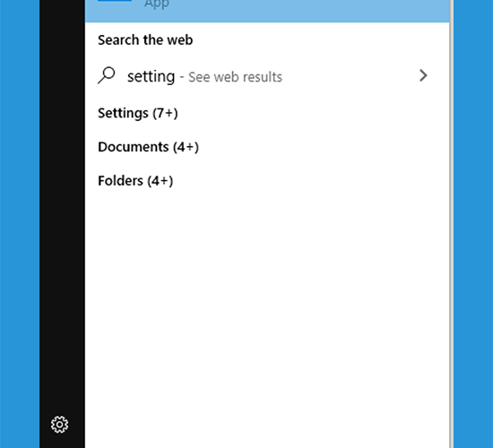The height and width of the screenshot is (448, 493).
Task: Open Settings via the gear icon in sidebar
Action: pyautogui.click(x=59, y=425)
